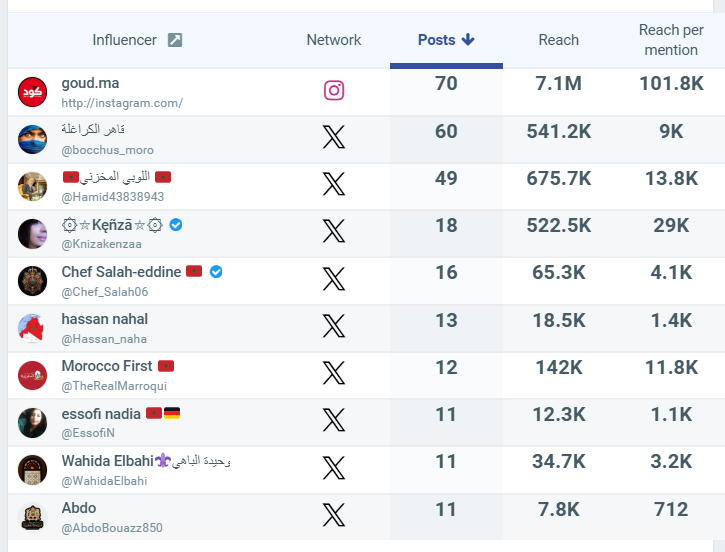Viewport: 725px width, 552px height.
Task: Click the @TheRealMarroqui handle
Action: tap(114, 386)
